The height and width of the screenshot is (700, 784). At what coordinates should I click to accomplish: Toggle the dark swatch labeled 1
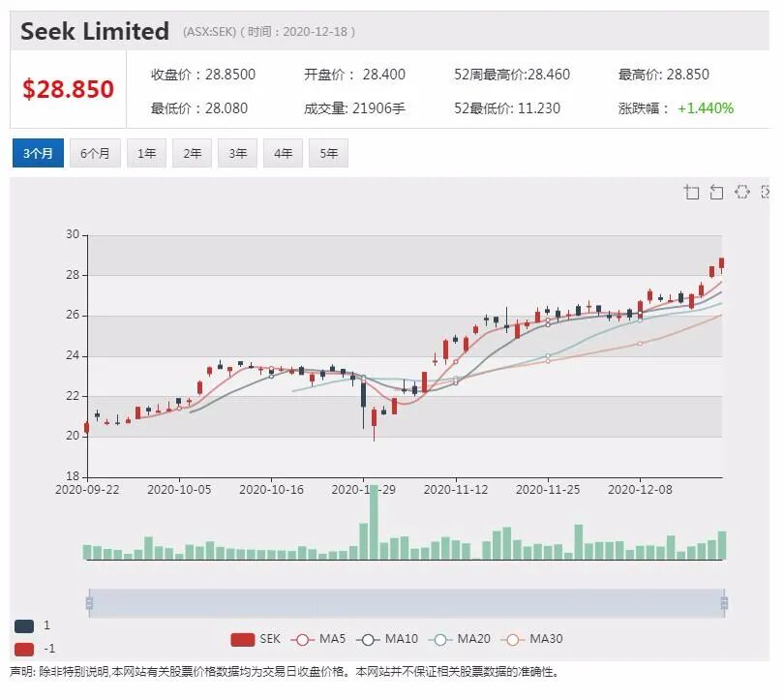pos(24,626)
